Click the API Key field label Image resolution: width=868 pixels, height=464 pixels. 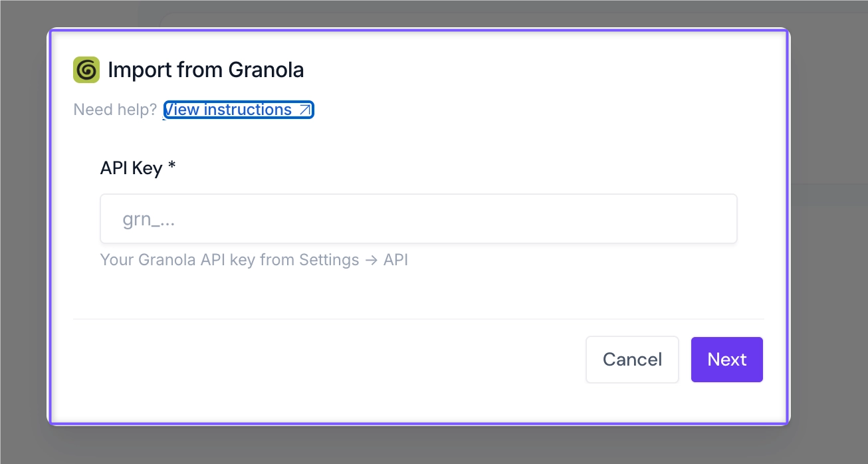132,168
